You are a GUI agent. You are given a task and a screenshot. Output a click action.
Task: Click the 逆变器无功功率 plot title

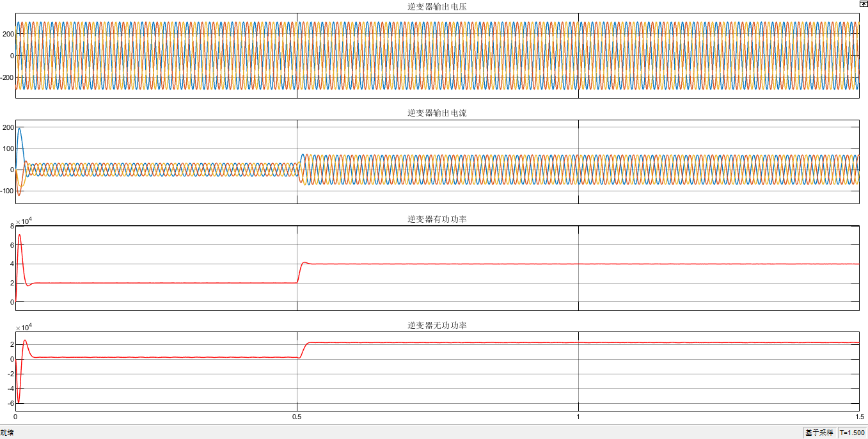pyautogui.click(x=437, y=325)
